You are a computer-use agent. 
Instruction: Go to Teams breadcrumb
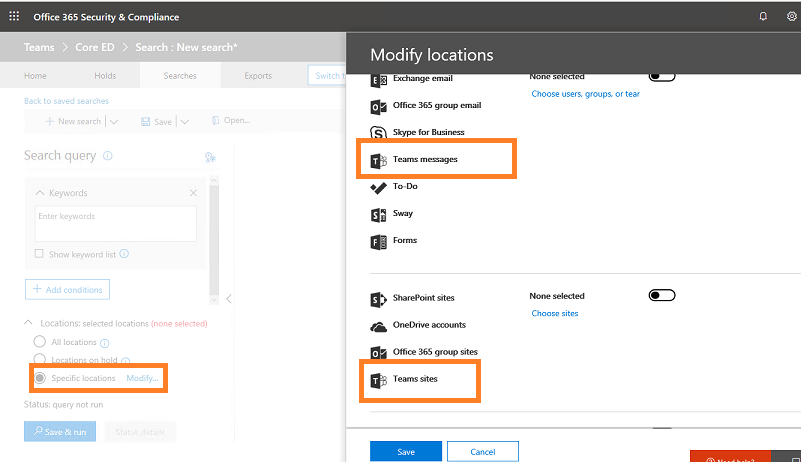tap(39, 47)
